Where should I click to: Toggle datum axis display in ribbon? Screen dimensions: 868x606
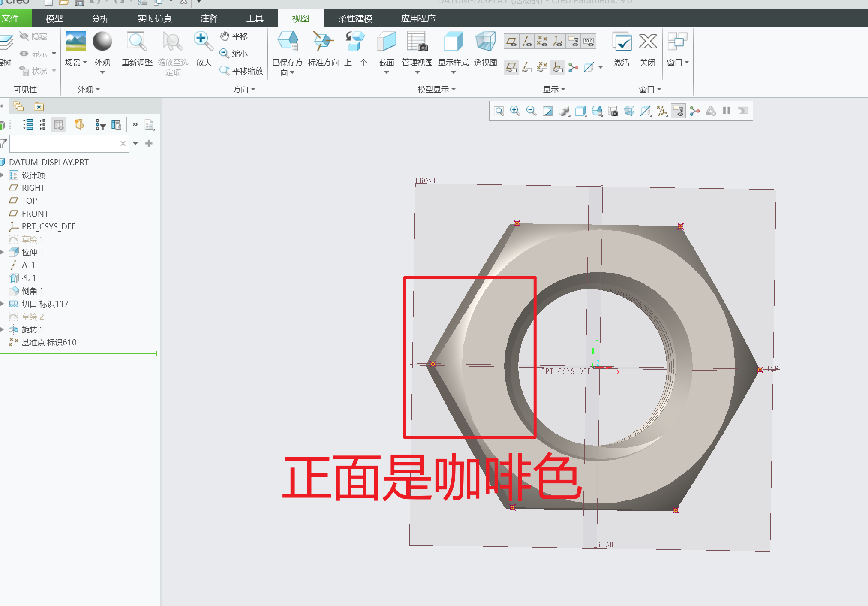click(x=527, y=42)
